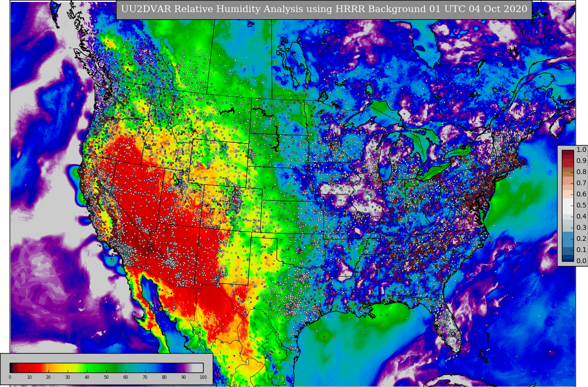Click the '0.8' label on the vertical legend
The height and width of the screenshot is (387, 588).
pyautogui.click(x=581, y=172)
